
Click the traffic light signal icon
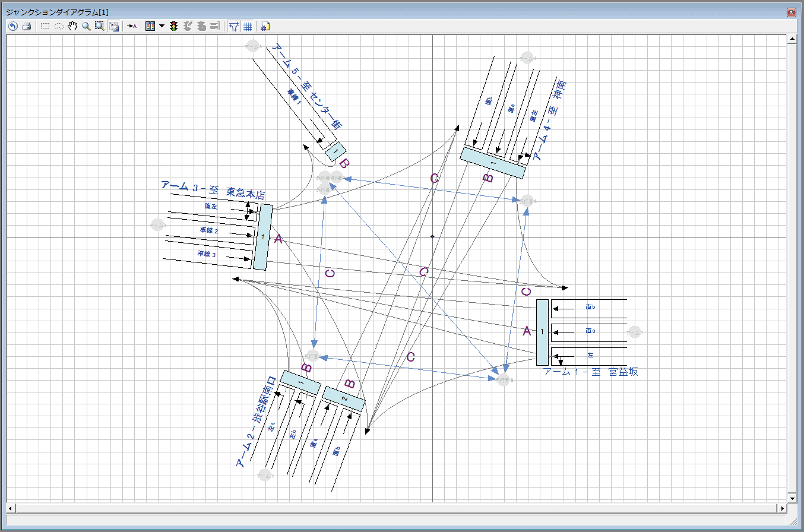pos(174,26)
